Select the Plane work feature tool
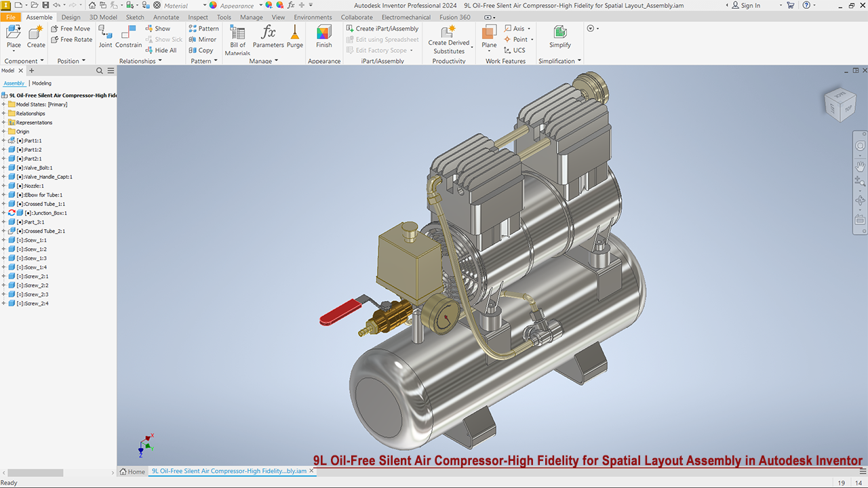 click(489, 37)
